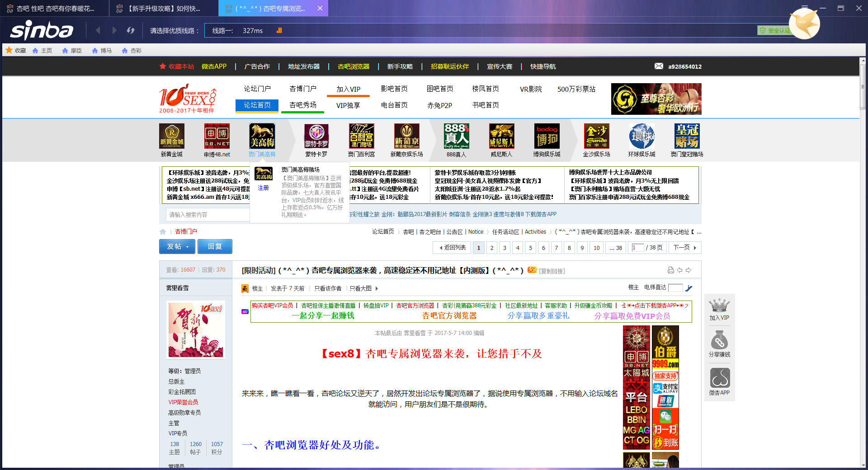This screenshot has width=868, height=470.
Task: Click the 回复 reply button
Action: click(x=215, y=246)
